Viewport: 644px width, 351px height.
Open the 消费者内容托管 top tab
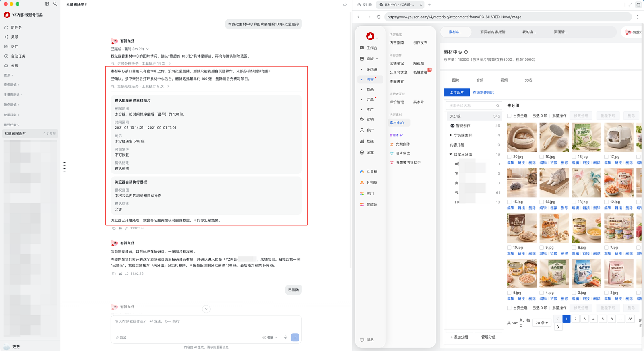[x=493, y=32]
